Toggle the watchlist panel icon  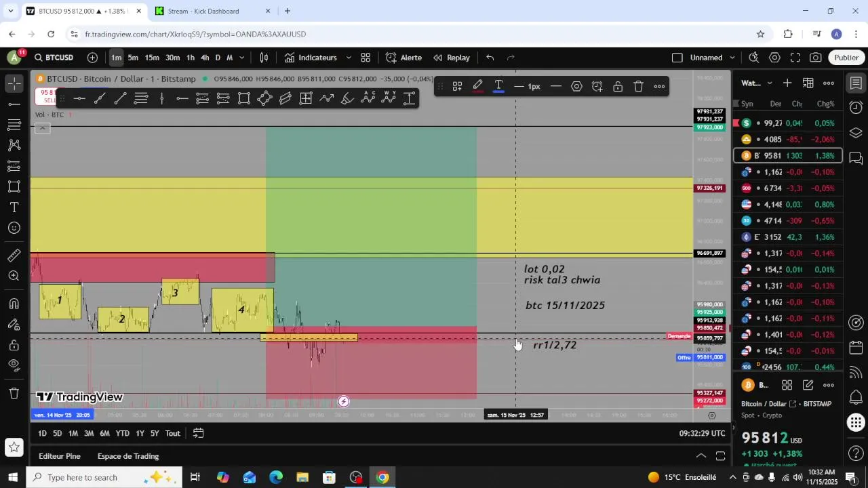pos(856,83)
